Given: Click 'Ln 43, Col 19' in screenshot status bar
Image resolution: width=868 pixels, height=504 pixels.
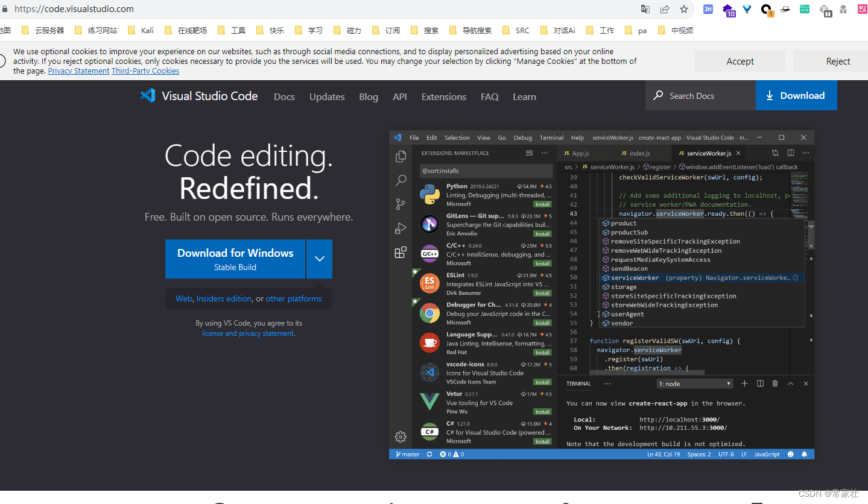Looking at the screenshot, I should pyautogui.click(x=664, y=455).
